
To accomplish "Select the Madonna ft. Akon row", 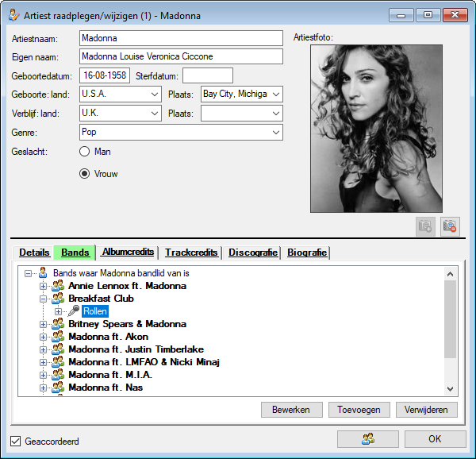I will coord(109,337).
